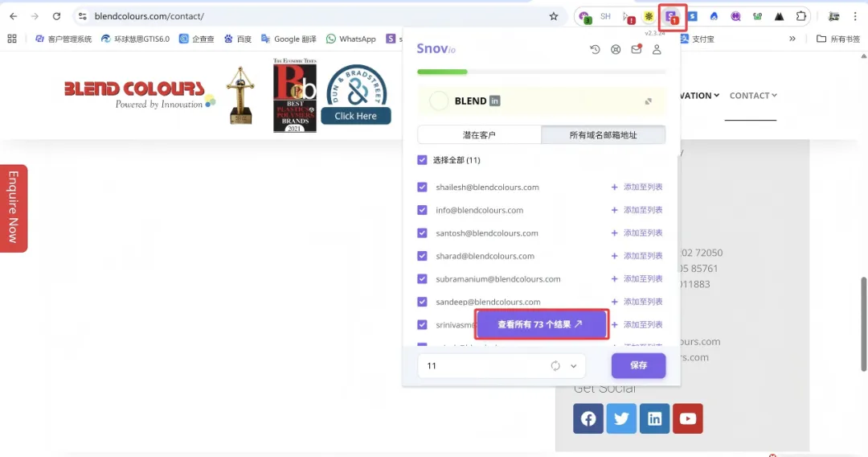Click the purple circular Q extension icon
The image size is (868, 457).
[735, 16]
